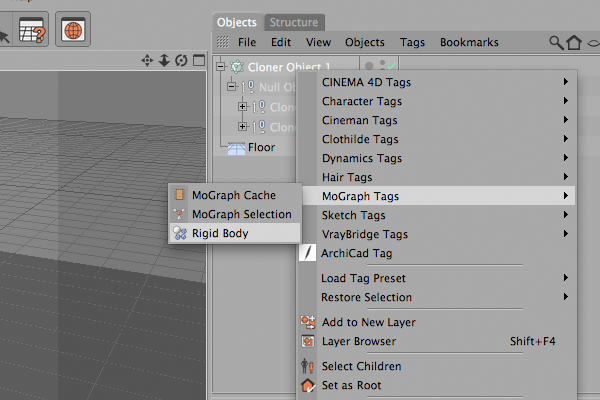The width and height of the screenshot is (600, 400).
Task: Select the highlighted MoGraph Tags entry
Action: click(436, 196)
